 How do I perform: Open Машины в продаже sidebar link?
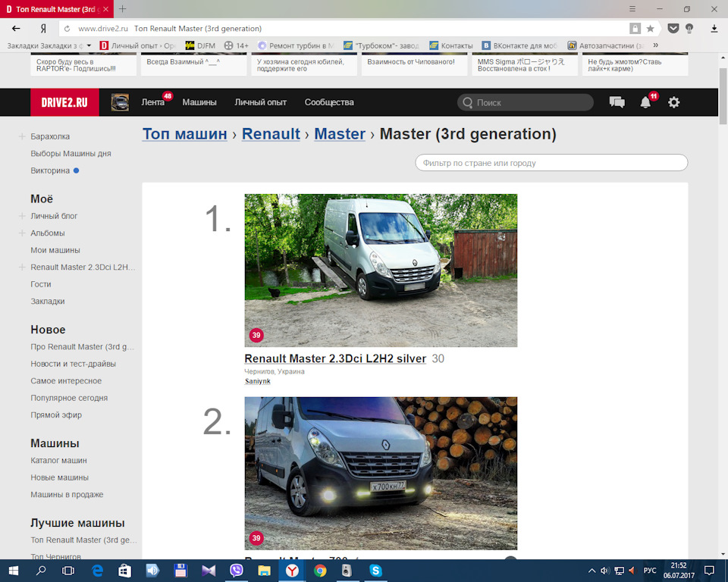(x=67, y=495)
